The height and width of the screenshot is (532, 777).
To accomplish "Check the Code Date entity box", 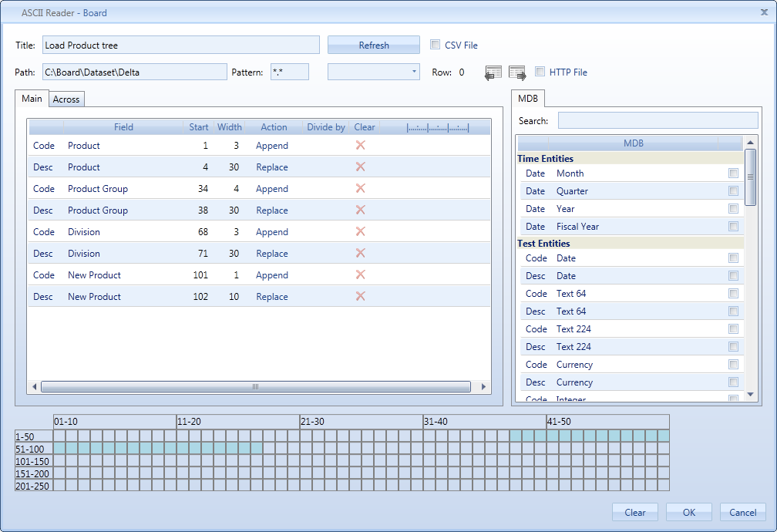I will pyautogui.click(x=733, y=258).
